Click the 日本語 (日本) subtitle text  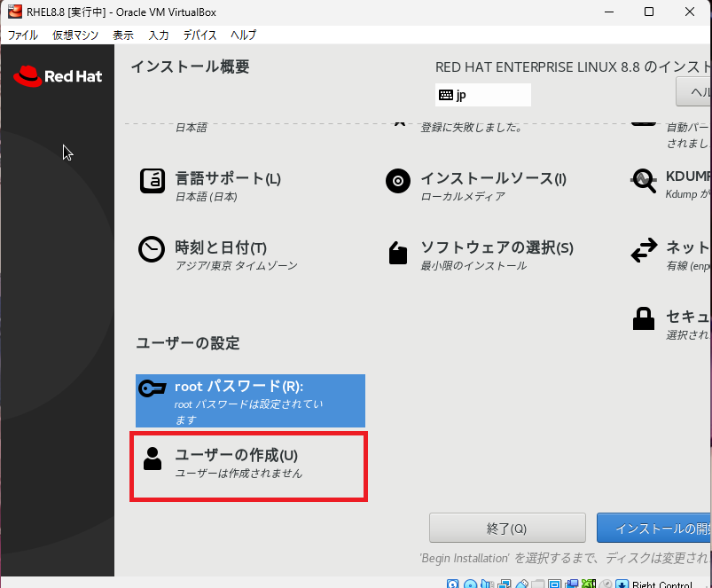click(207, 197)
